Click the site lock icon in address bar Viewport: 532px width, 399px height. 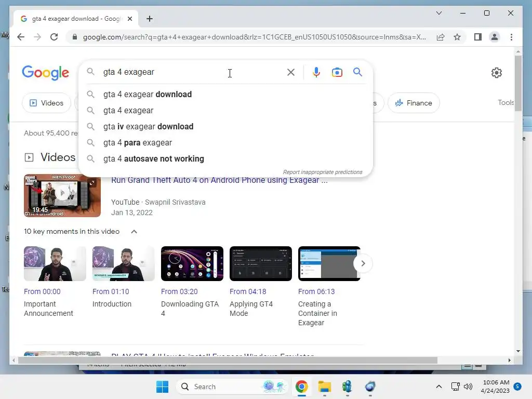[x=75, y=37]
